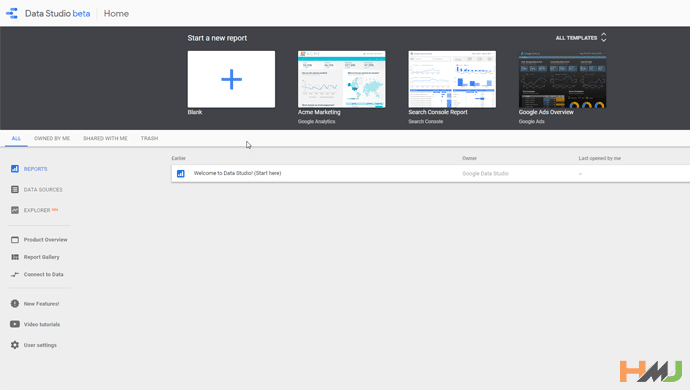The width and height of the screenshot is (690, 390).
Task: Open the Search Console Report template thumbnail
Action: (452, 79)
